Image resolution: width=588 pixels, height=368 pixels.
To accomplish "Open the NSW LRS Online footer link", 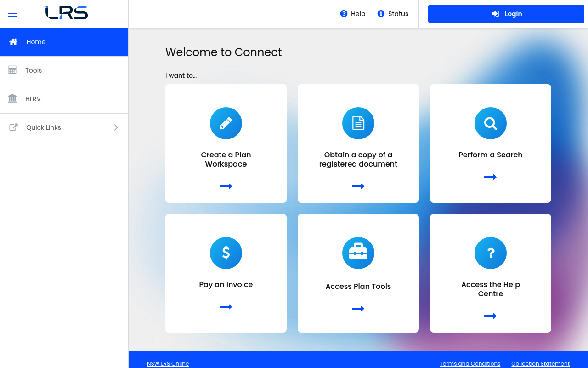I will [x=168, y=363].
